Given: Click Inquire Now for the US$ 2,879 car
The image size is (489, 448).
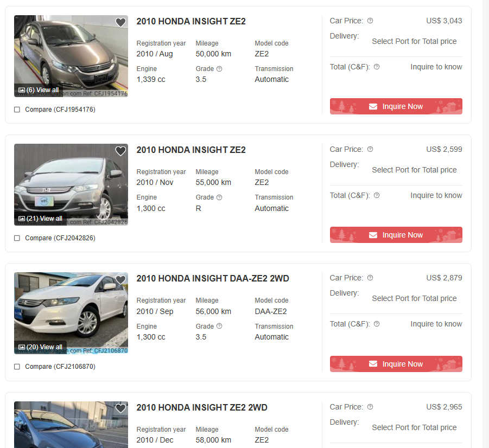Looking at the screenshot, I should (x=396, y=364).
